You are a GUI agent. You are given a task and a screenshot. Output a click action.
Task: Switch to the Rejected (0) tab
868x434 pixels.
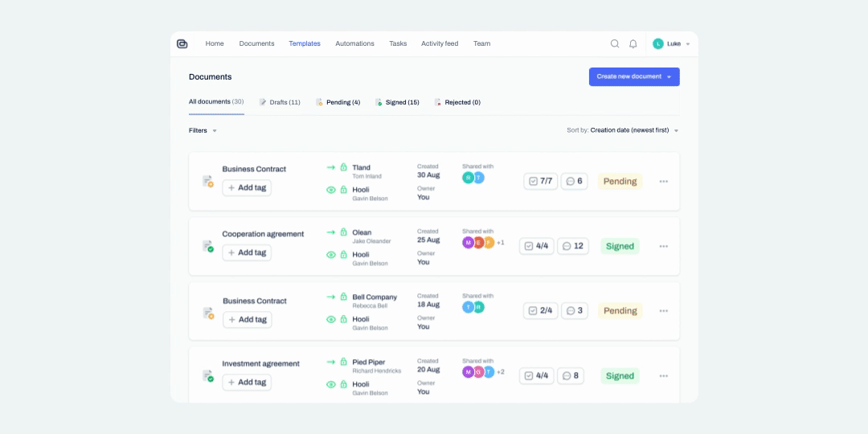click(457, 102)
